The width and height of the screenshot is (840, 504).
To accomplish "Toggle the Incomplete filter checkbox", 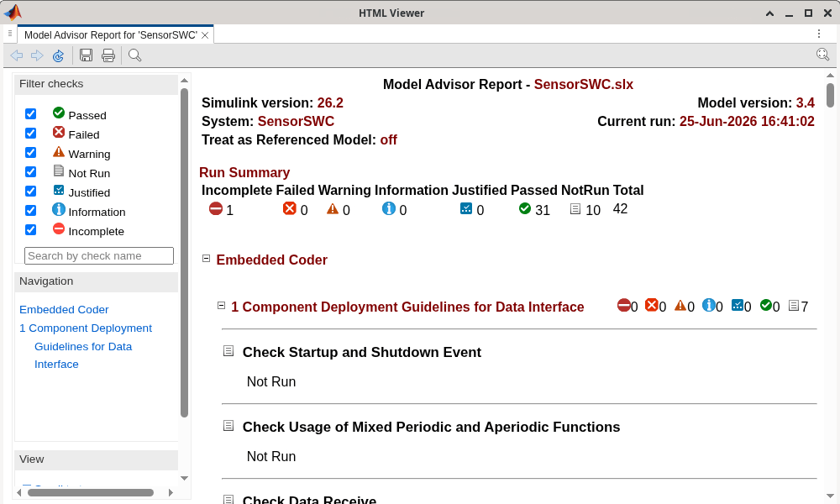I will (x=30, y=230).
